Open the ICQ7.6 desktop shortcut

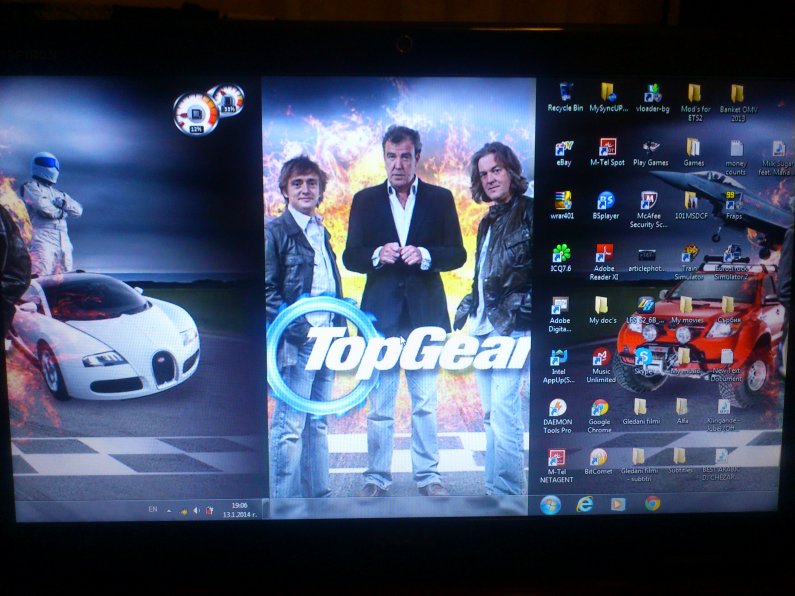[x=563, y=254]
